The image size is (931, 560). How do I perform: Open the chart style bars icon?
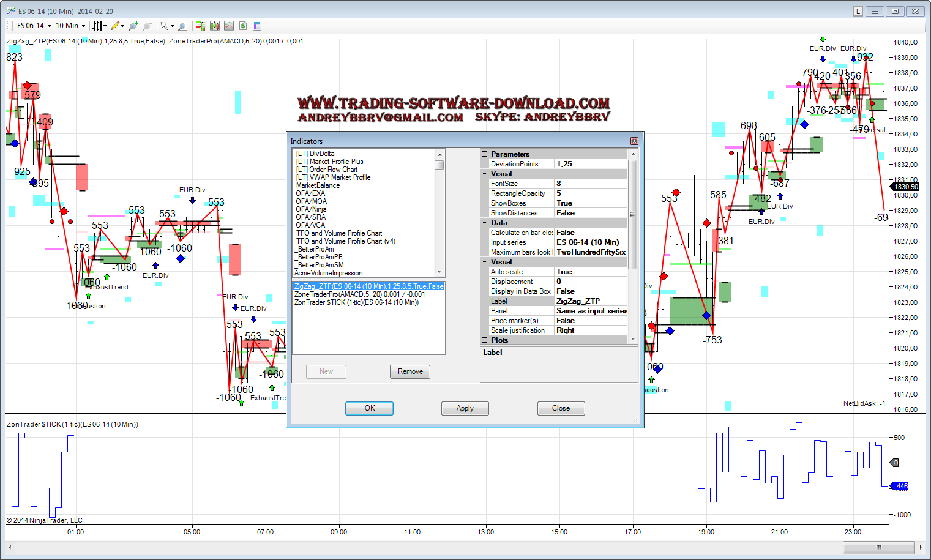[97, 26]
